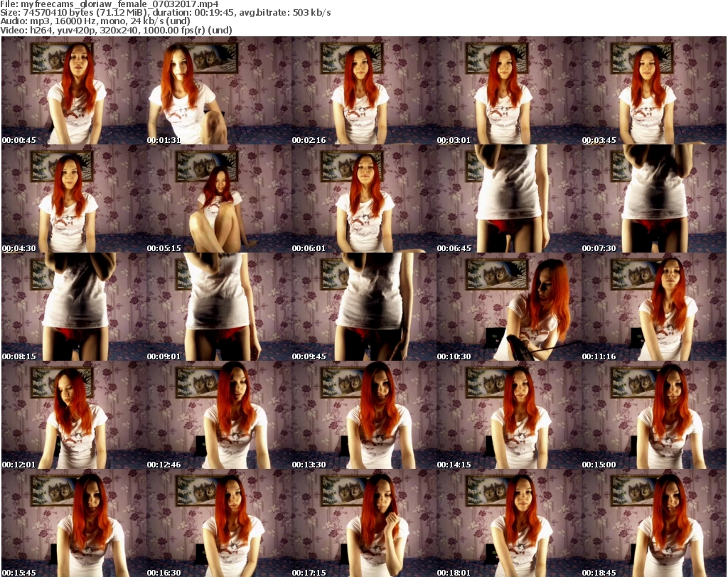Click the thumbnail stamped 00:12:01

click(x=74, y=415)
